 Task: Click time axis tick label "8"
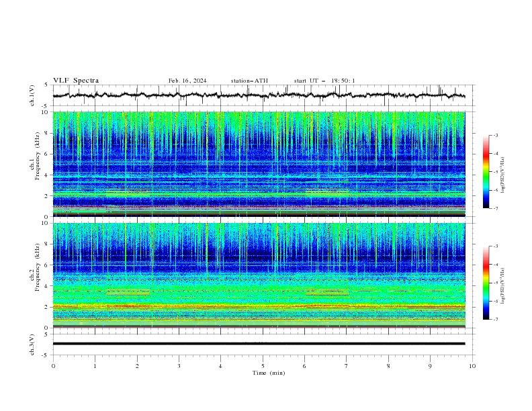click(388, 366)
